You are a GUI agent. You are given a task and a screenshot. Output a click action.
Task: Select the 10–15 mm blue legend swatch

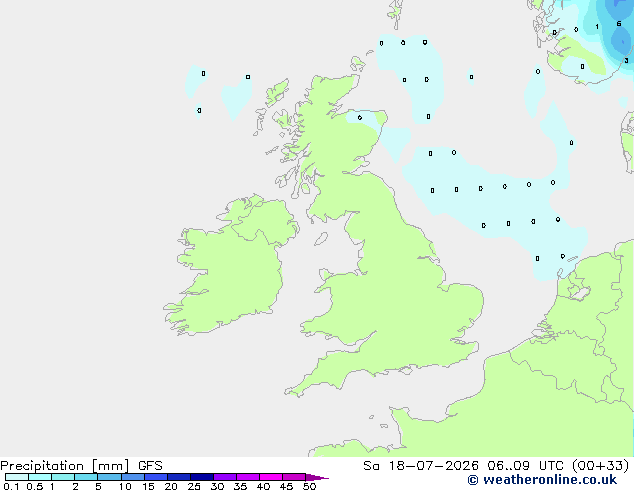point(133,477)
